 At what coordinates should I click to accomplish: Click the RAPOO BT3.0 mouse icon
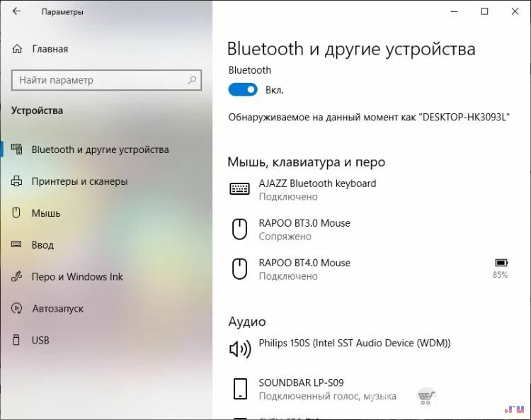[239, 229]
